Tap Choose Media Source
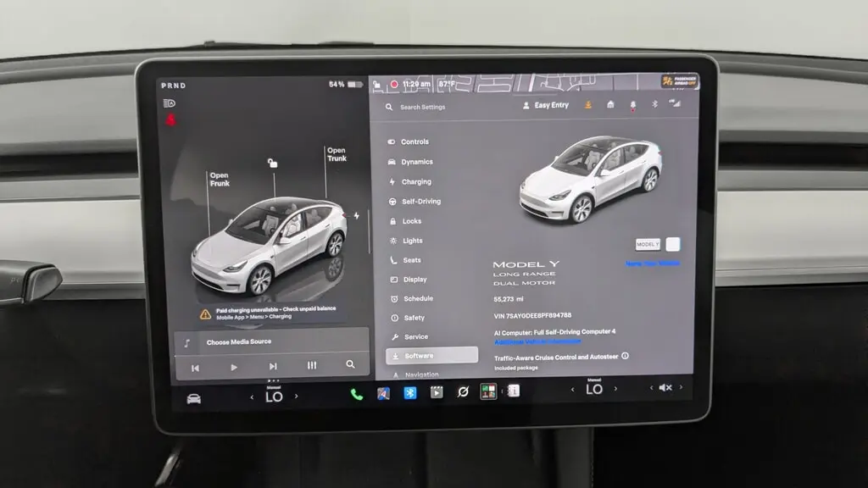This screenshot has height=488, width=868. tap(238, 342)
